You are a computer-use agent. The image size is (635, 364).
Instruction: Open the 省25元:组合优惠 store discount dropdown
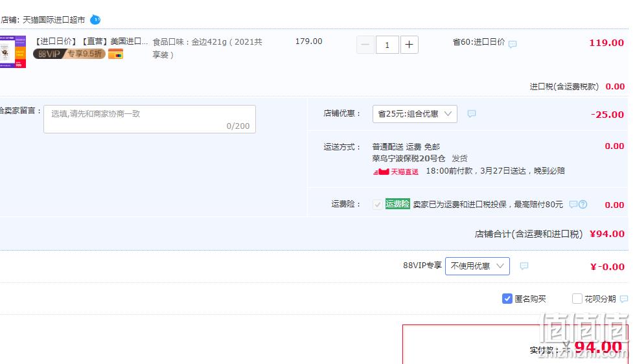coord(415,114)
